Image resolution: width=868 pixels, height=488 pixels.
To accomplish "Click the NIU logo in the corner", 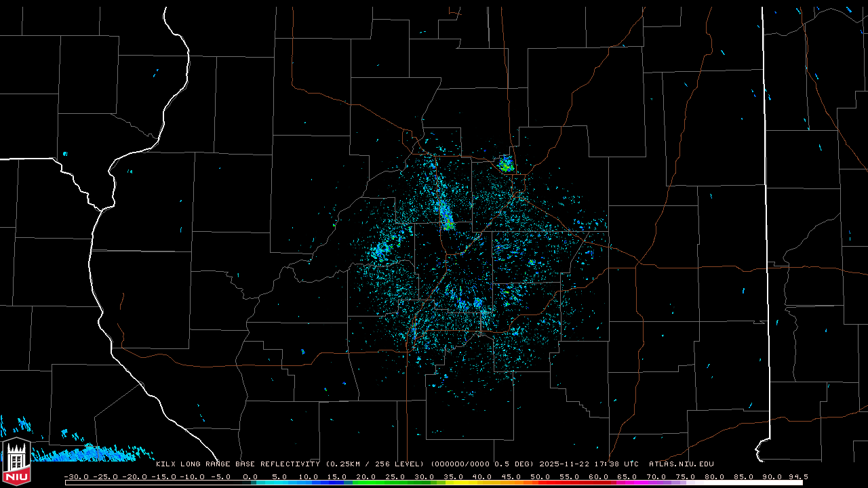I will 16,462.
